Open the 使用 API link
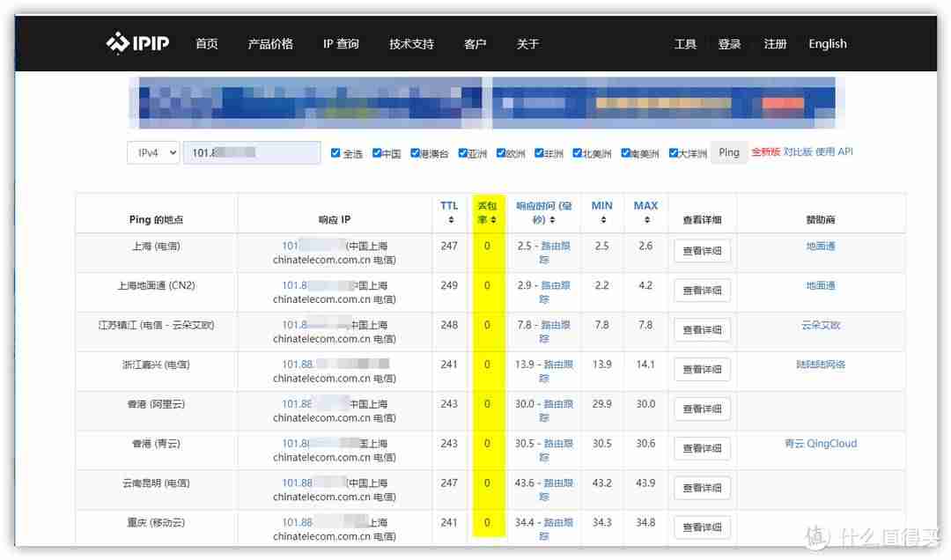Image resolution: width=951 pixels, height=560 pixels. pyautogui.click(x=835, y=151)
